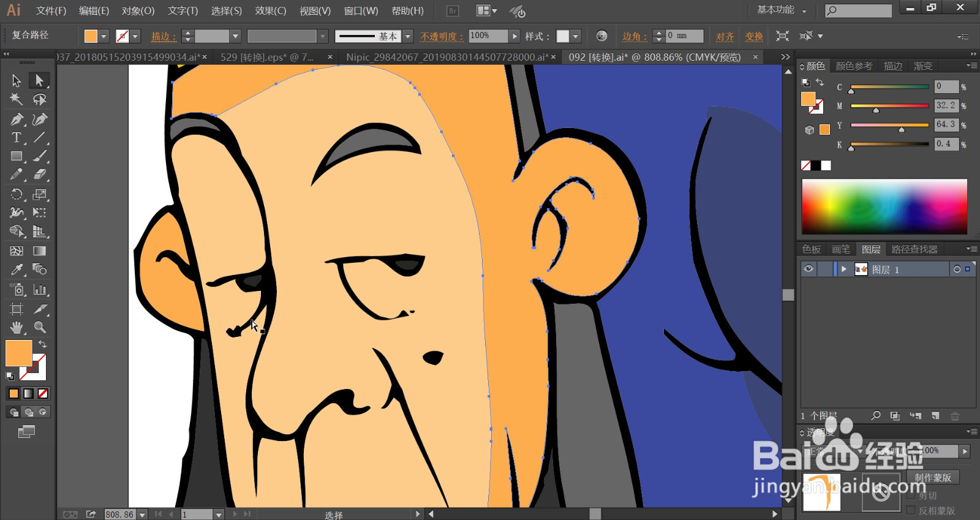The image size is (980, 520).
Task: Enable Draw Behind mode
Action: click(x=28, y=412)
